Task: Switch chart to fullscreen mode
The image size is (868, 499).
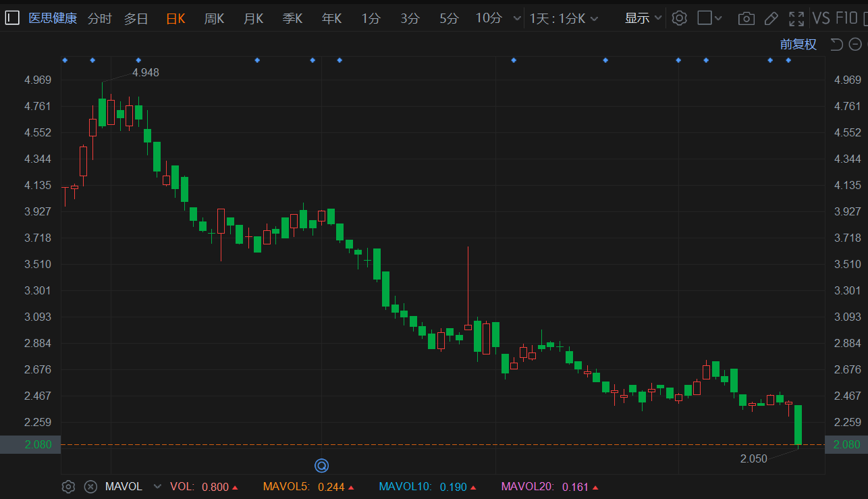Action: click(796, 18)
